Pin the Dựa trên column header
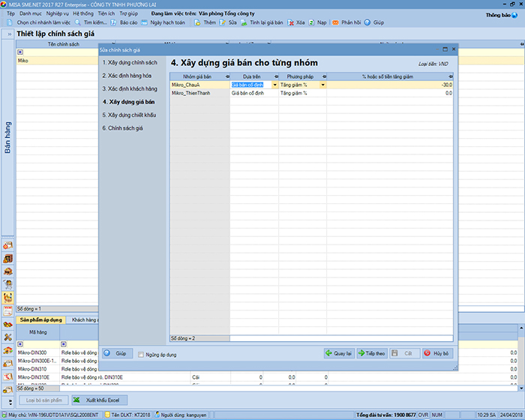 click(x=276, y=76)
